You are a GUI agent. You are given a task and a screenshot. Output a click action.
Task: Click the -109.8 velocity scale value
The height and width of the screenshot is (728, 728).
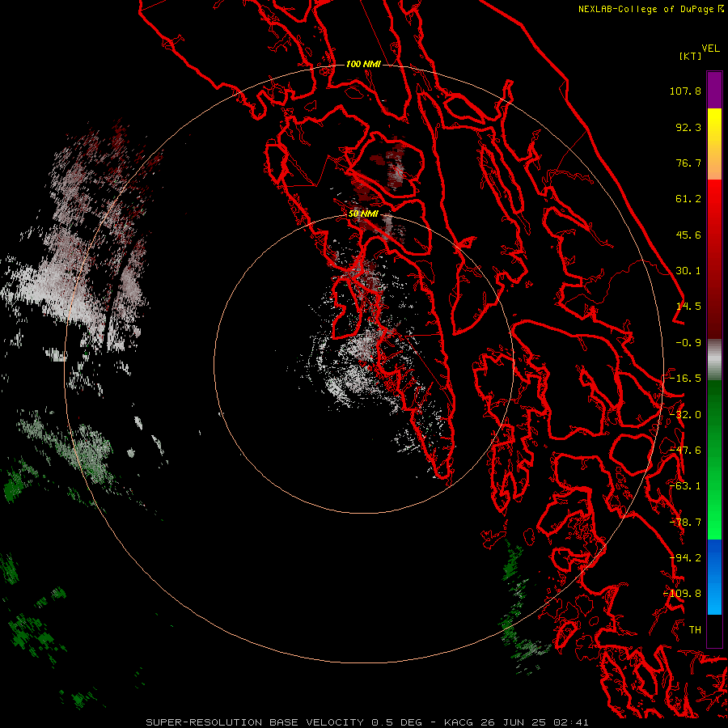coord(682,594)
